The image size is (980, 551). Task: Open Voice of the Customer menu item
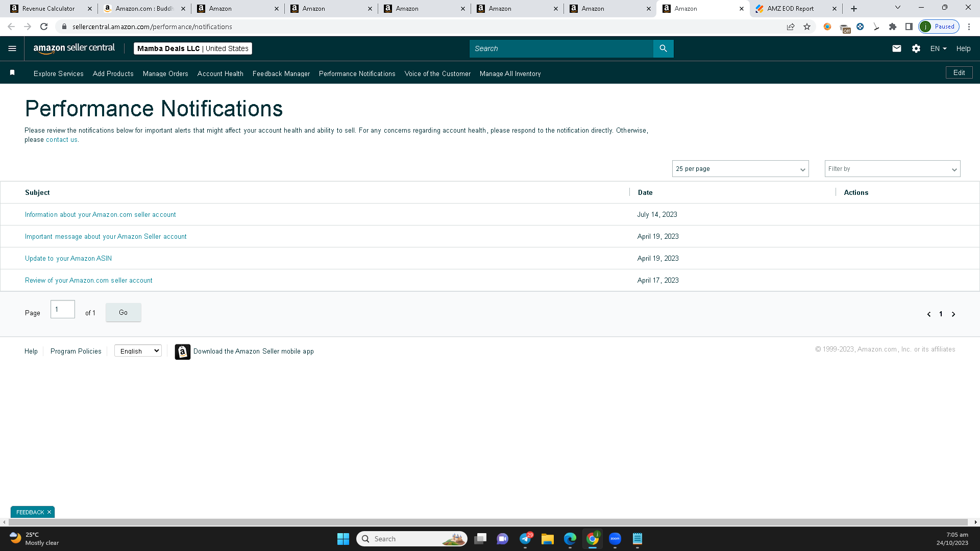(437, 73)
